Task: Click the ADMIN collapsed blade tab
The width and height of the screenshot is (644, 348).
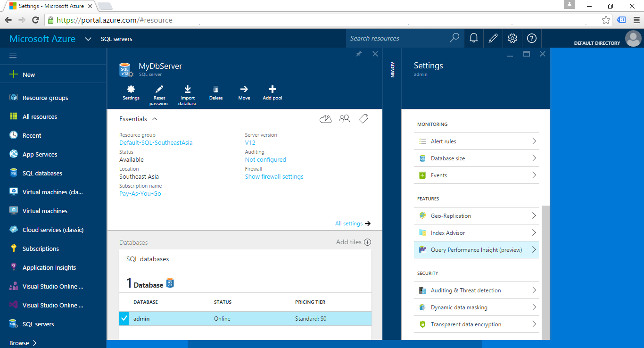Action: click(x=392, y=69)
